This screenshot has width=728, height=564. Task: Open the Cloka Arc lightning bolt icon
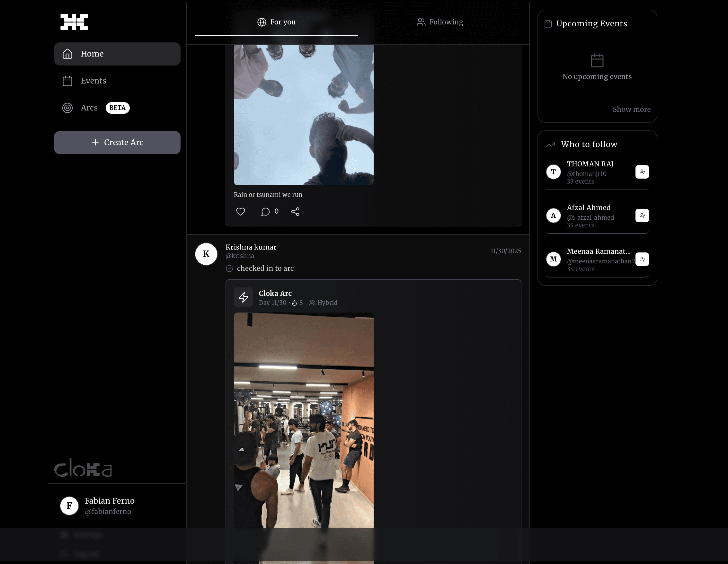tap(244, 297)
